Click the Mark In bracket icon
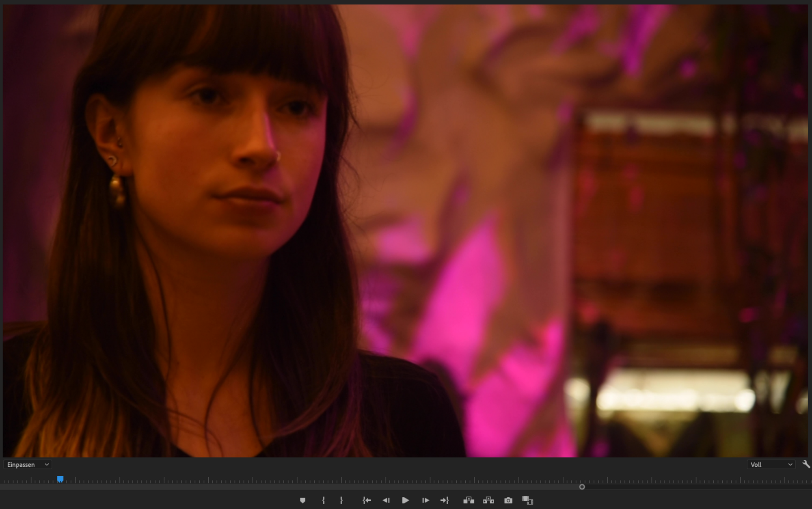812x509 pixels. [324, 500]
